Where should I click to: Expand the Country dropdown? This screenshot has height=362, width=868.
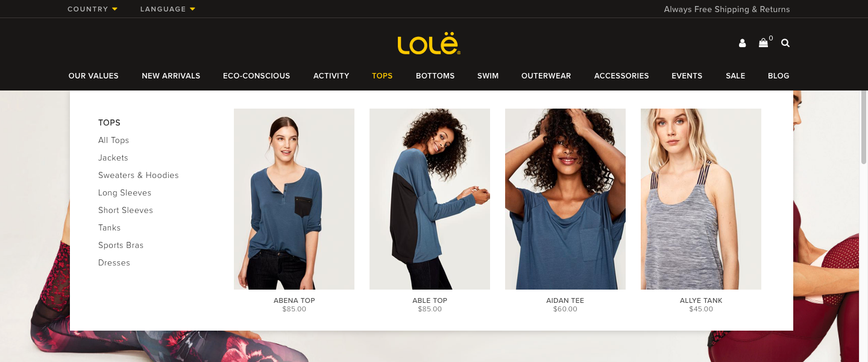pos(93,9)
